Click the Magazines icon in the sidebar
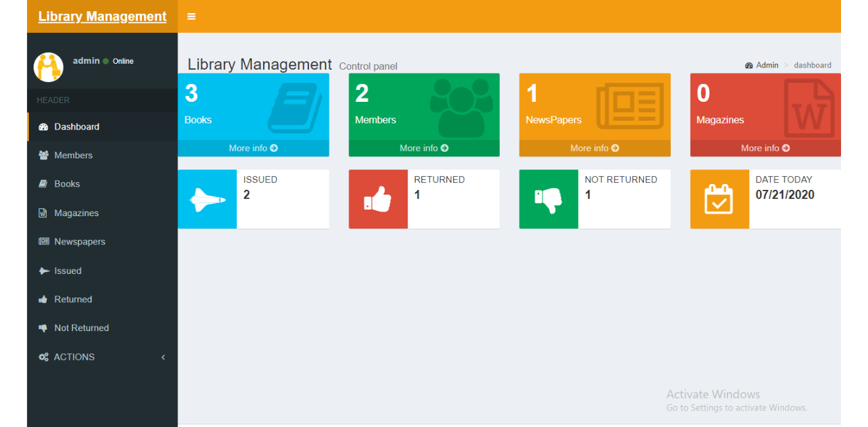The image size is (868, 427). pyautogui.click(x=43, y=213)
